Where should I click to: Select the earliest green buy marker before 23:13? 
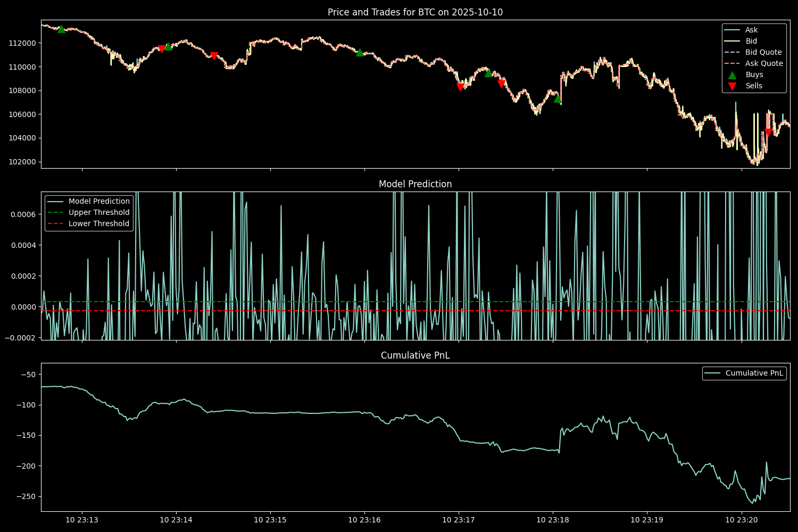coord(61,29)
